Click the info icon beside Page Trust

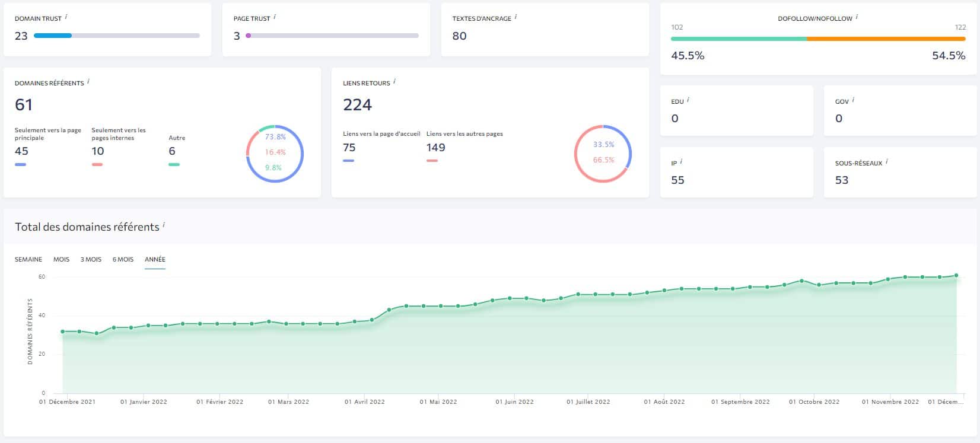(x=275, y=17)
